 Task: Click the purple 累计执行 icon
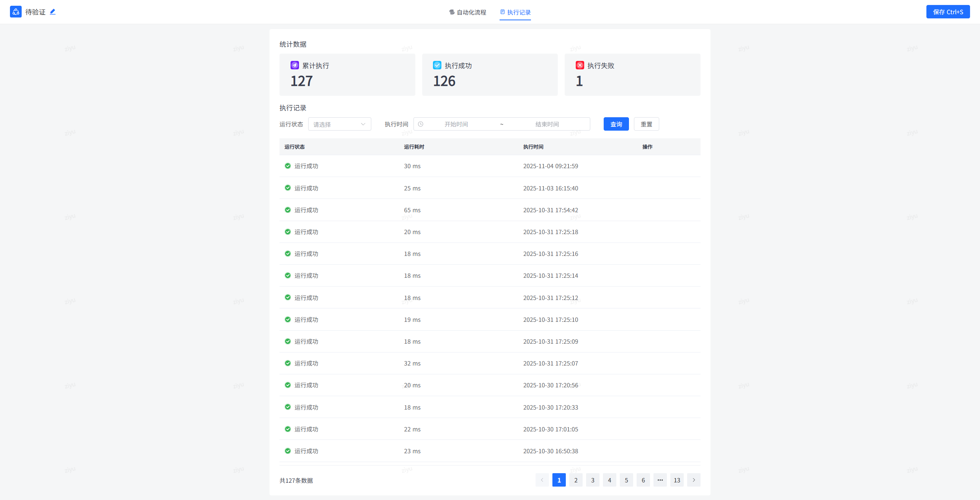(294, 65)
